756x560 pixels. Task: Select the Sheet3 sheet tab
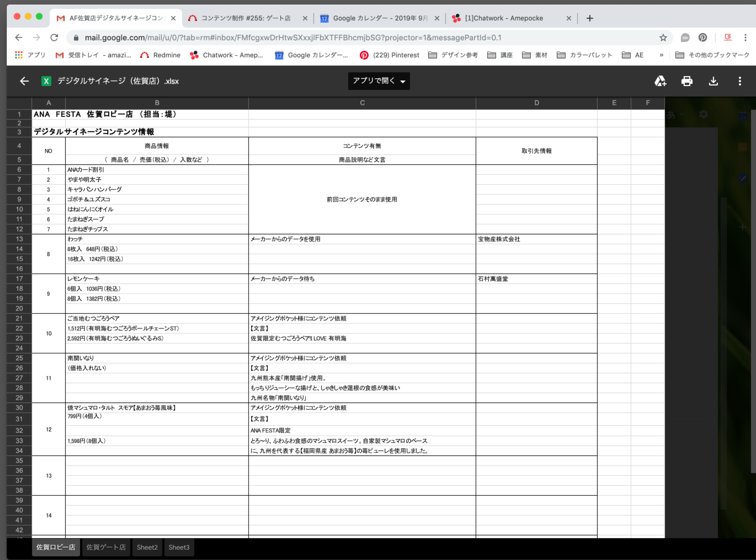pyautogui.click(x=179, y=547)
